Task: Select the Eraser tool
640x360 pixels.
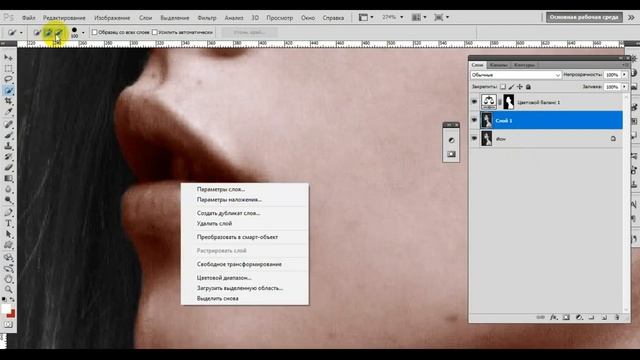Action: (x=8, y=167)
